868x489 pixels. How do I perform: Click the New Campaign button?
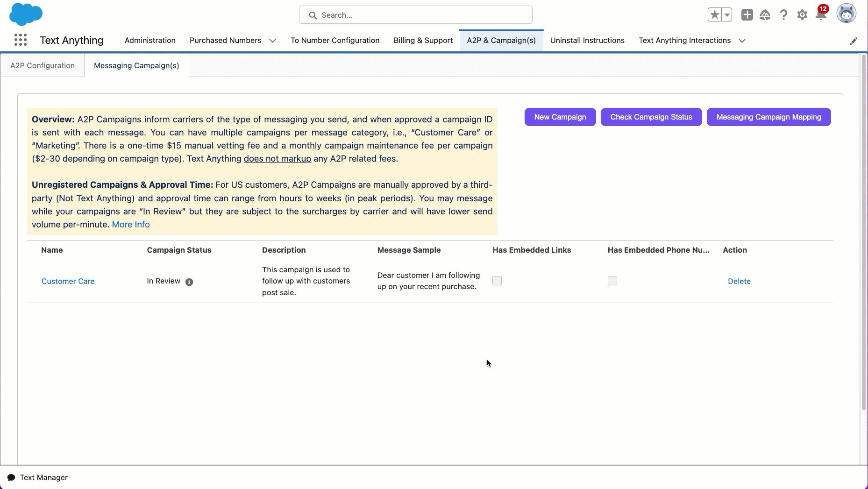tap(560, 117)
